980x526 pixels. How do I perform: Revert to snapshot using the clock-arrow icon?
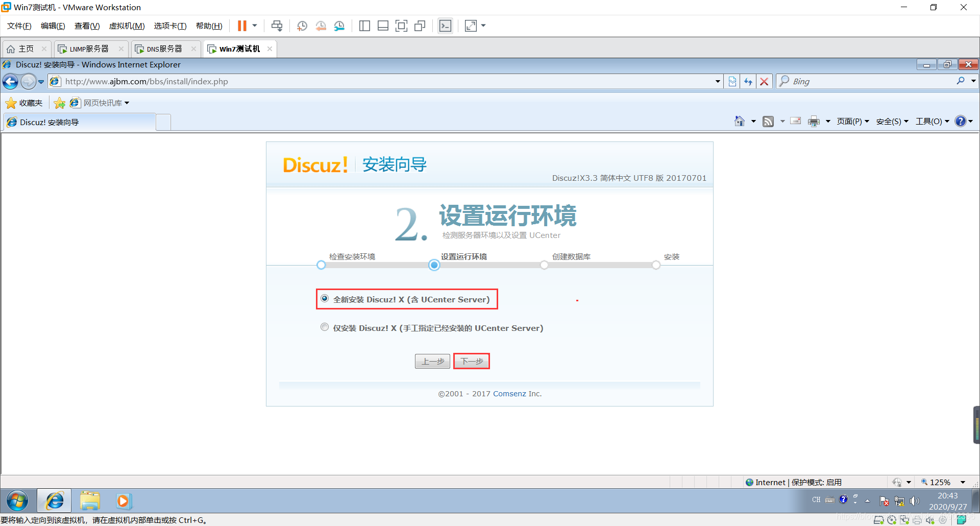321,26
